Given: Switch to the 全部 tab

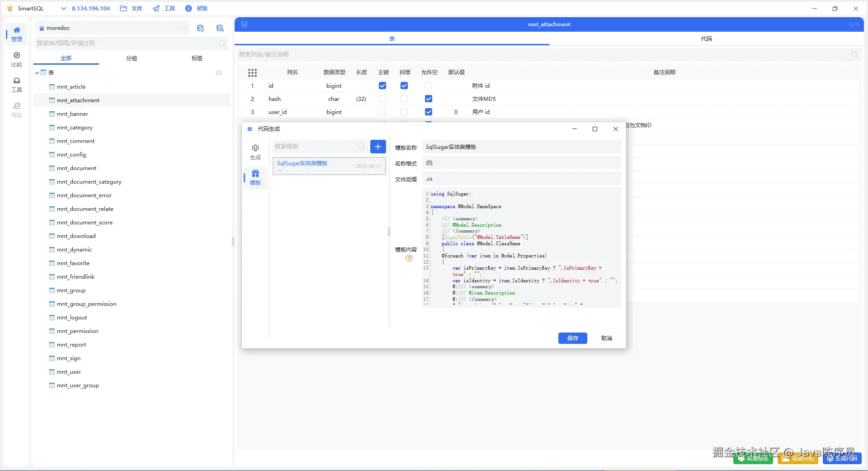Looking at the screenshot, I should click(66, 58).
